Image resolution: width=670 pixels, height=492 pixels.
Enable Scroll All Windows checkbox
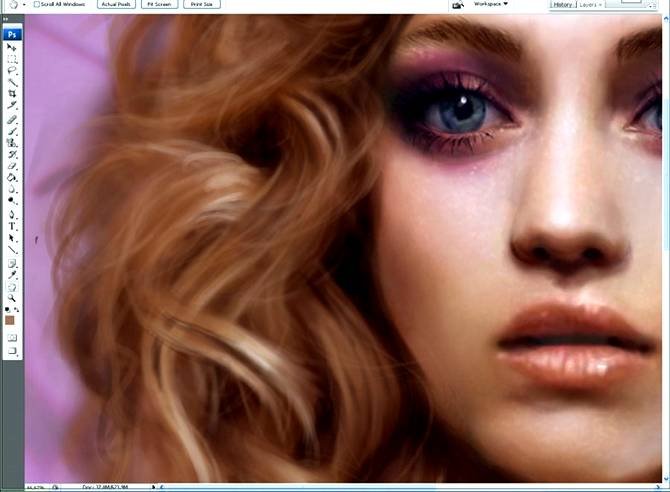click(38, 4)
